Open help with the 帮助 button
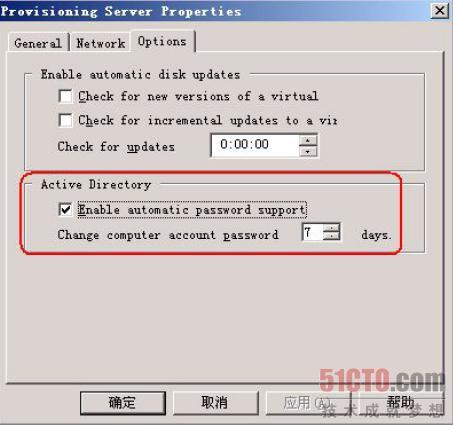This screenshot has height=427, width=453. pos(401,403)
